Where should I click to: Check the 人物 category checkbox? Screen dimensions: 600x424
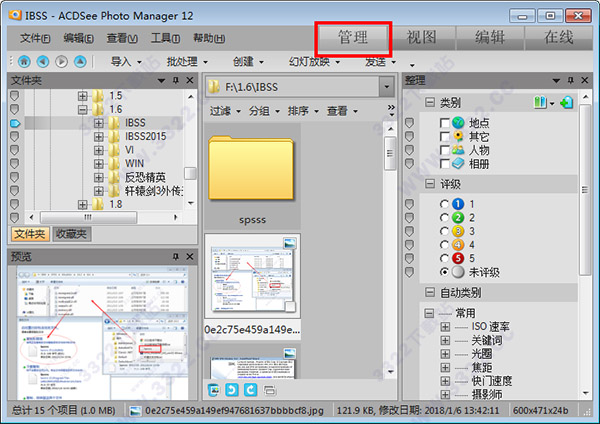pyautogui.click(x=444, y=150)
